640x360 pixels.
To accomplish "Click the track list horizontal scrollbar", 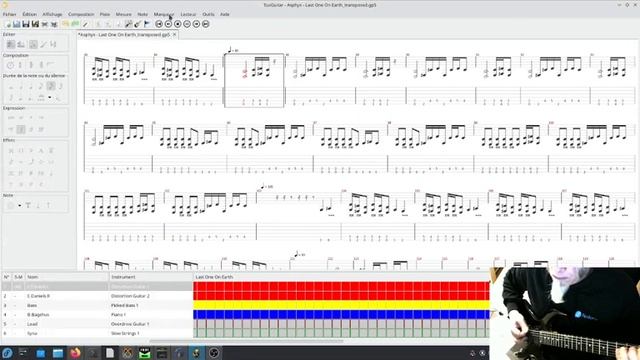I will pyautogui.click(x=247, y=341).
